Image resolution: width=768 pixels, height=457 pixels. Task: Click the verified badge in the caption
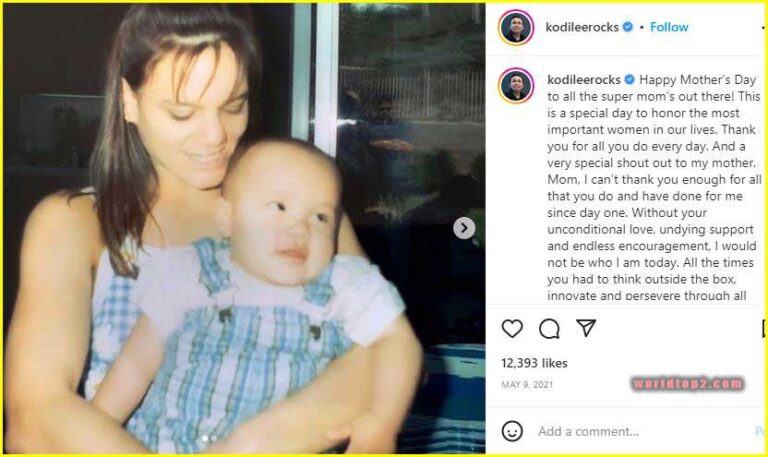coord(629,79)
